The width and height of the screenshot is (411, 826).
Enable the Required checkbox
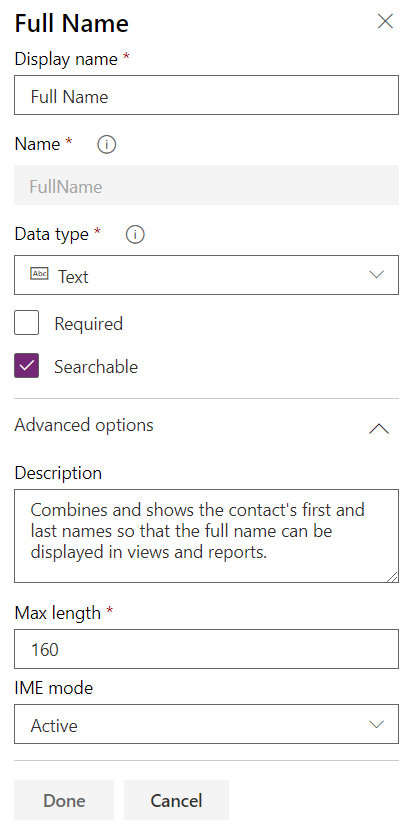click(26, 323)
